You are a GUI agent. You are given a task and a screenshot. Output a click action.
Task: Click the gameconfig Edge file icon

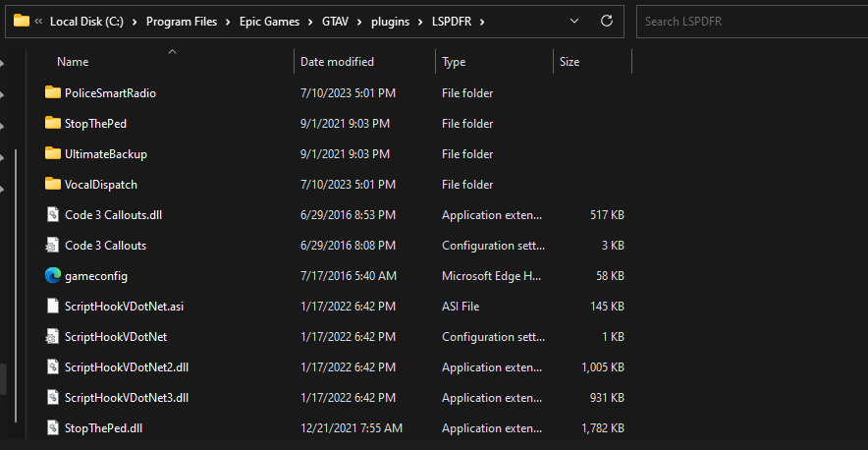(53, 276)
